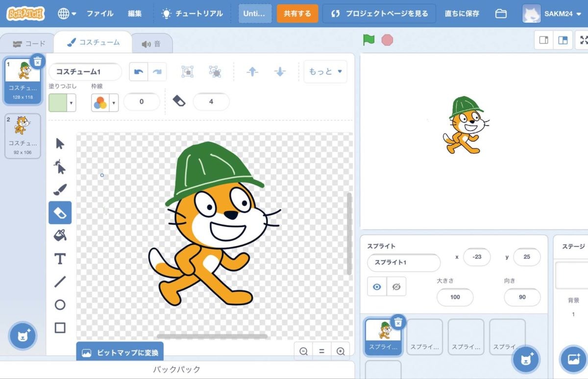588x379 pixels.
Task: Click ビットマップに変換 button
Action: 120,353
